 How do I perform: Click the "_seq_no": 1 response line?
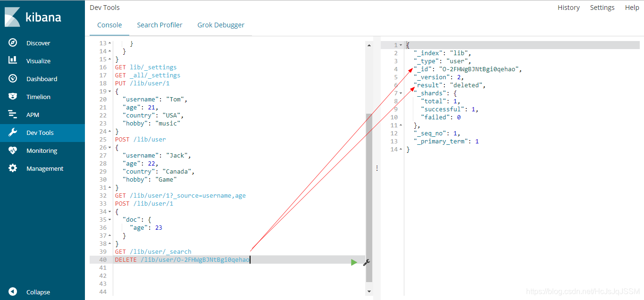436,133
